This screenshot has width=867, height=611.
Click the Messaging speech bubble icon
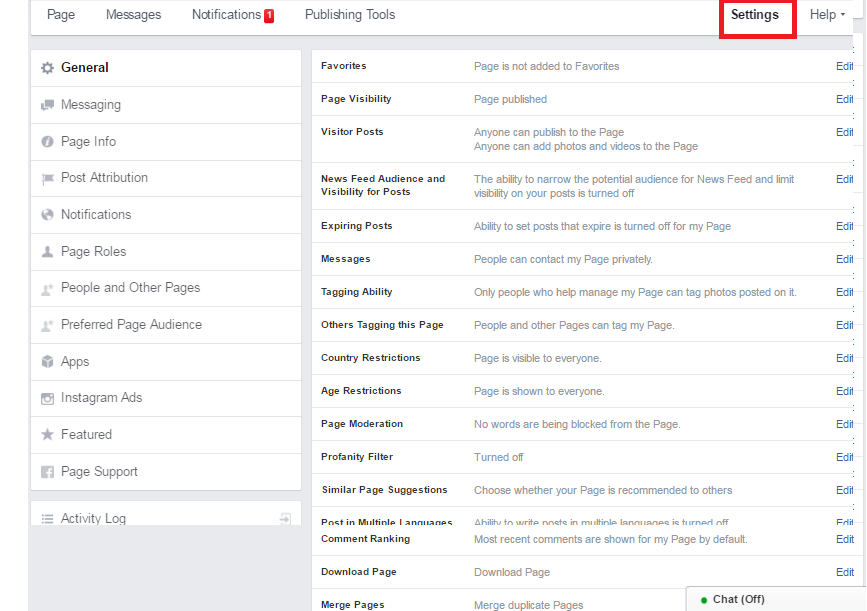pos(48,105)
